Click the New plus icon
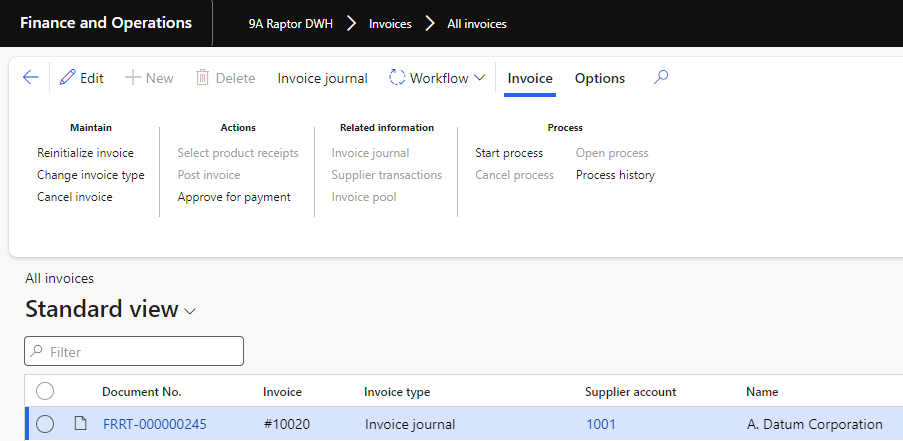903x441 pixels. (x=132, y=78)
